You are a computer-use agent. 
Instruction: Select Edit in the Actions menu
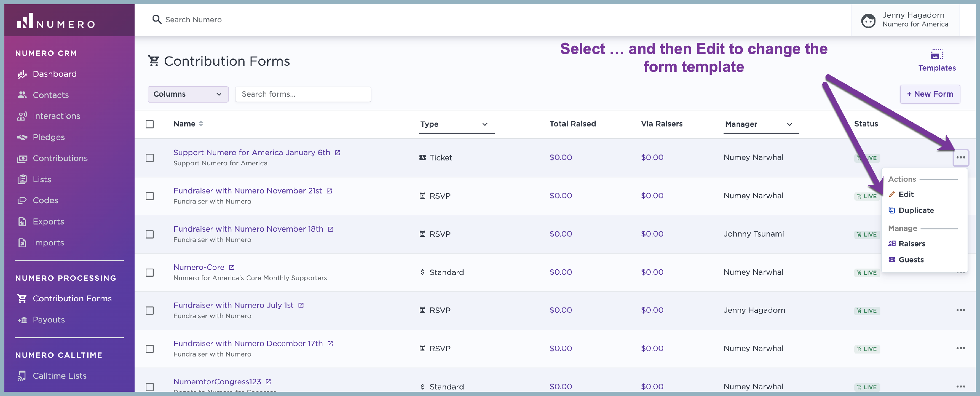[x=906, y=194]
